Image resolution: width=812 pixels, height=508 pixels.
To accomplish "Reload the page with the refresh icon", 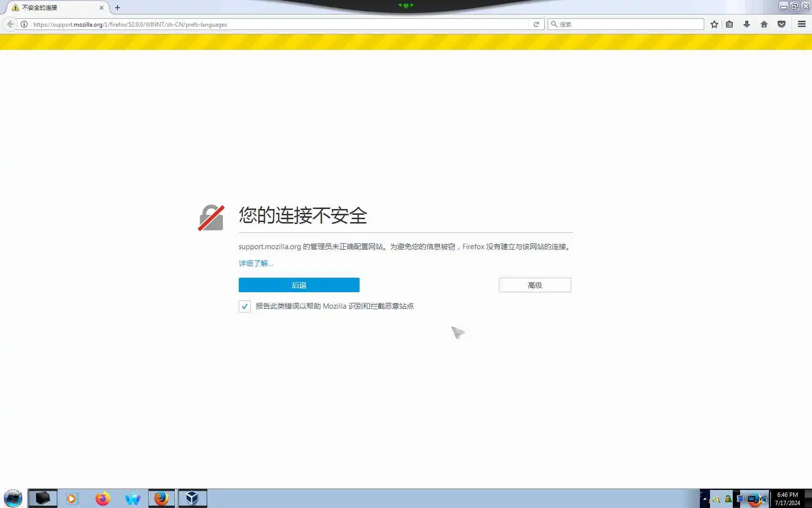I will 536,24.
